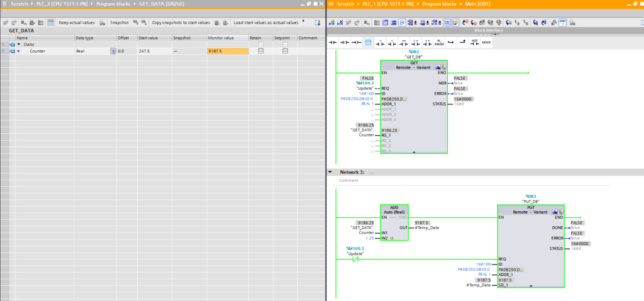
Task: Insert an output coil instruction
Action: point(357,43)
